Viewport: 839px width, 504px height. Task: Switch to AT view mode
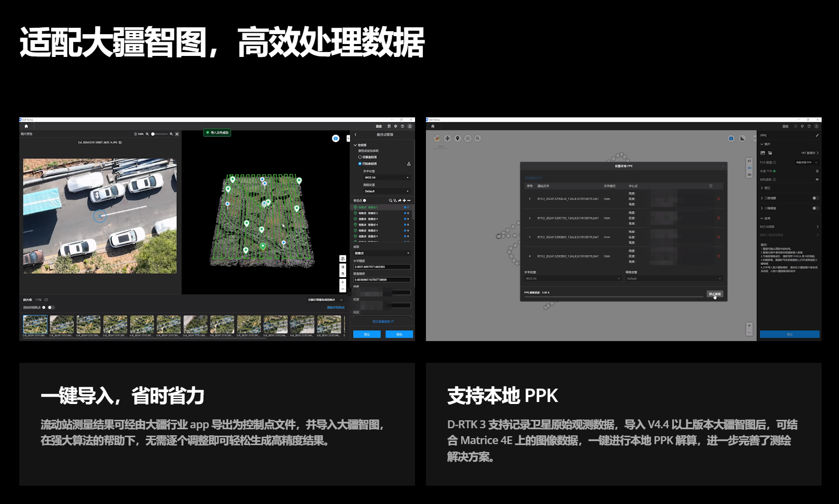[x=749, y=161]
